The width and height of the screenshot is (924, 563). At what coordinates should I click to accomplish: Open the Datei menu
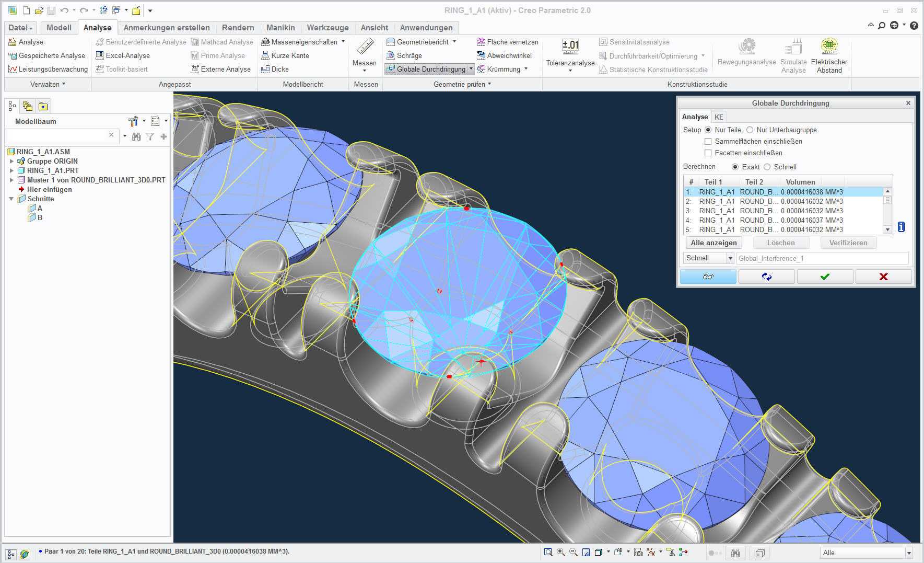pyautogui.click(x=21, y=28)
